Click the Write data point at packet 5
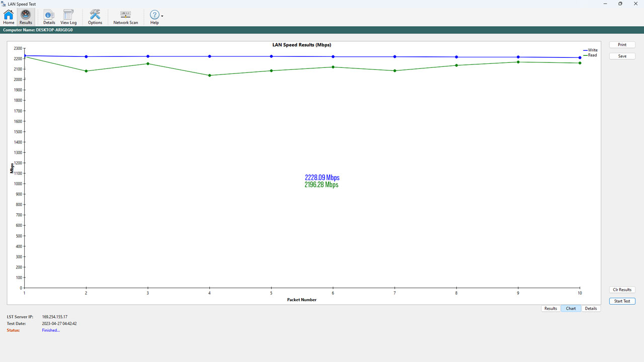Image resolution: width=644 pixels, height=362 pixels. click(271, 56)
